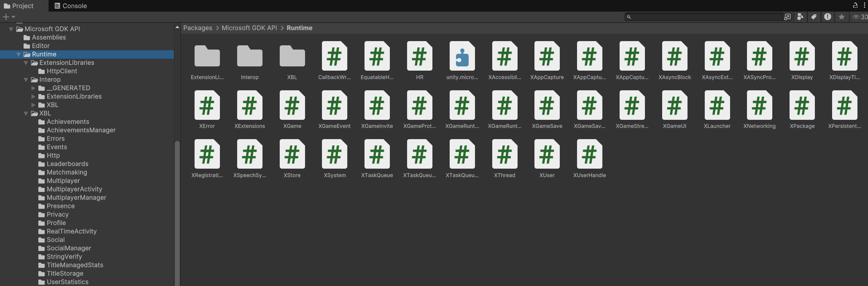Screen dimensions: 868x286
Task: Select the XThread script file
Action: coord(505,159)
